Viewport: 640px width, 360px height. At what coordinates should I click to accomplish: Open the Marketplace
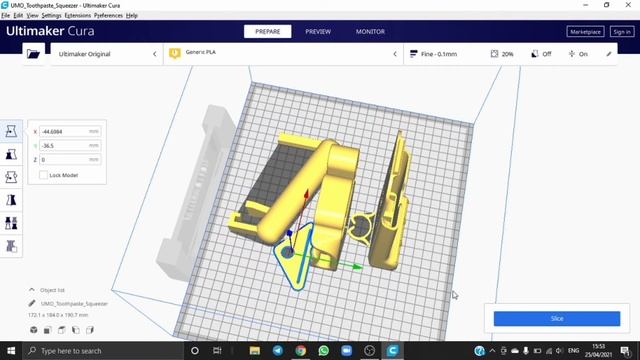(x=585, y=31)
